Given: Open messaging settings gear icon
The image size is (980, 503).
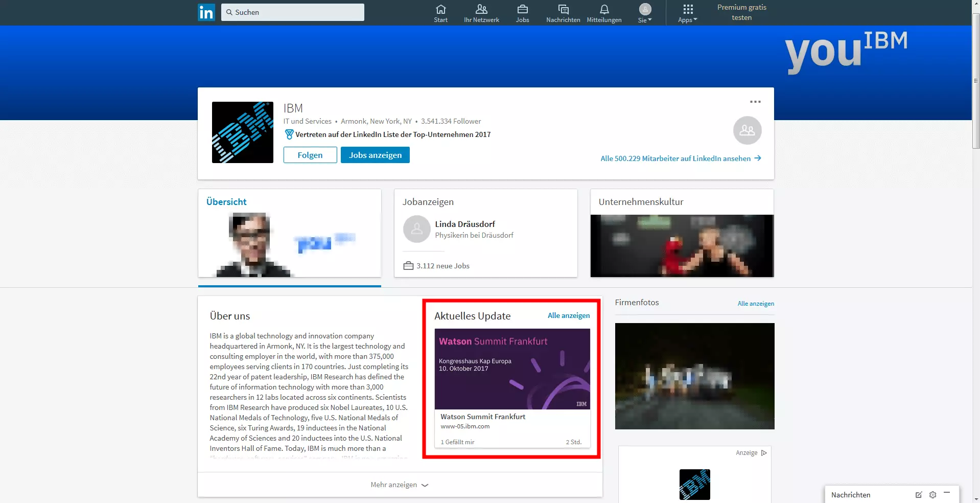Looking at the screenshot, I should point(932,494).
